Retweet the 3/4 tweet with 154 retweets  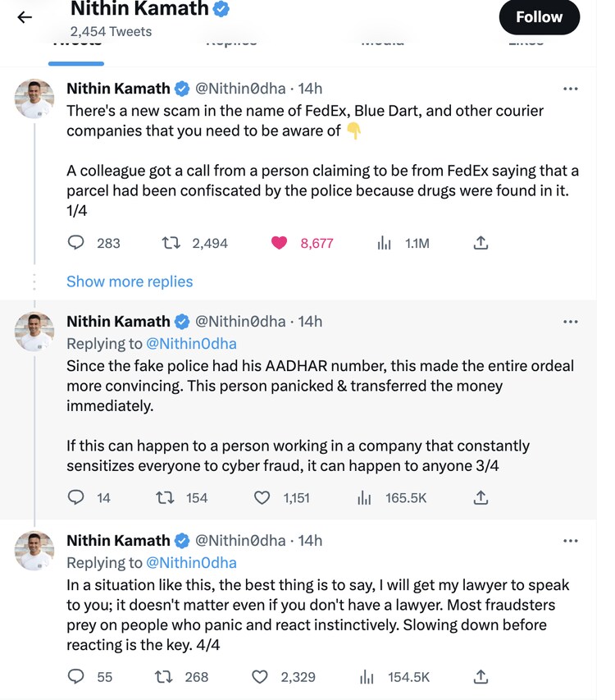click(165, 497)
